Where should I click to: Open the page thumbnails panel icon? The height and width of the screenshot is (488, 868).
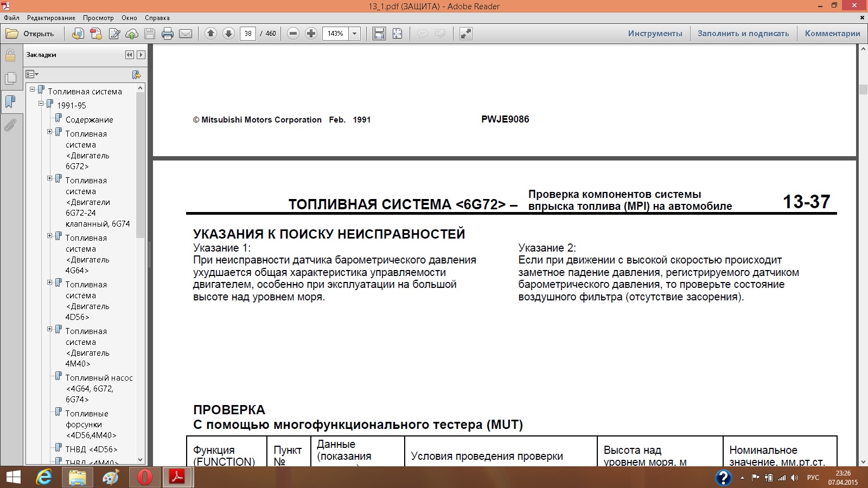[x=10, y=79]
